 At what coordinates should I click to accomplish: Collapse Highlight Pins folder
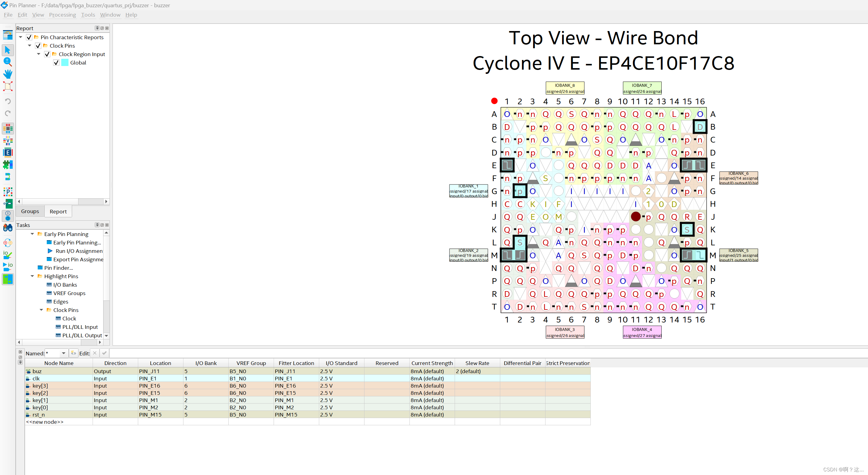[32, 276]
